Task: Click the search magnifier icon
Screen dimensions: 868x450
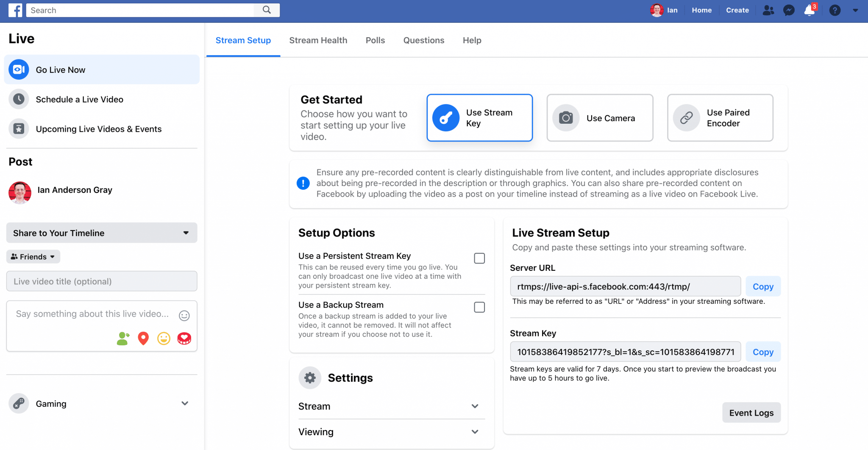Action: [267, 10]
